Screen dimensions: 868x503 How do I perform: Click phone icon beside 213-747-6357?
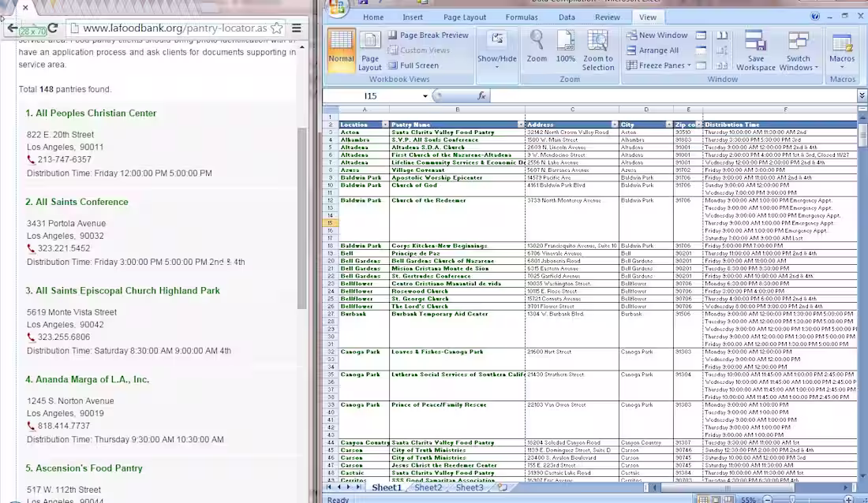coord(31,159)
